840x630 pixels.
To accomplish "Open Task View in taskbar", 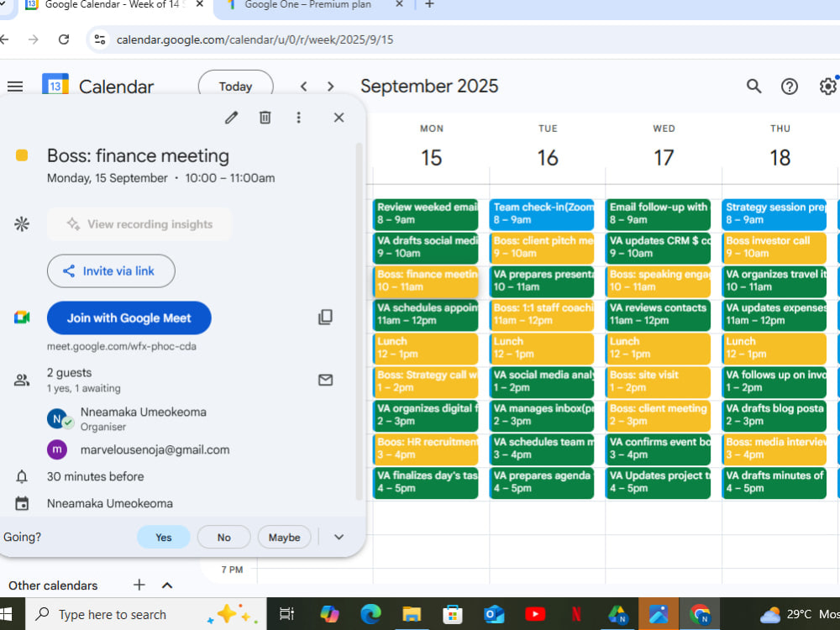I will [287, 614].
